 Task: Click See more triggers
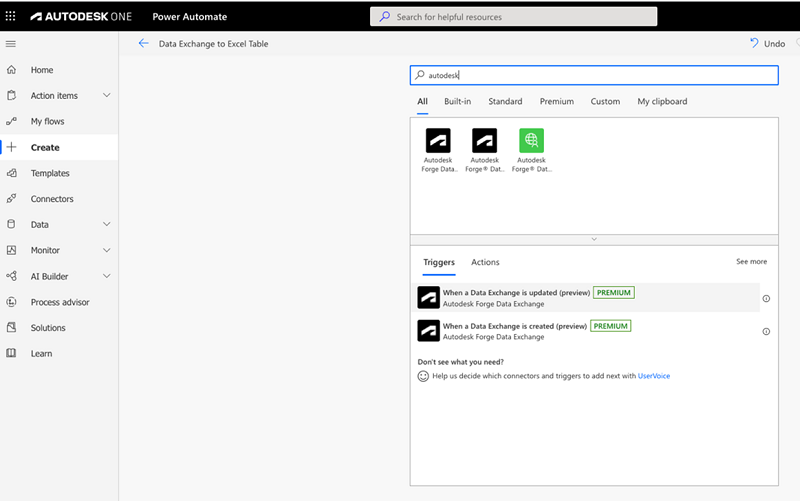[x=751, y=262]
